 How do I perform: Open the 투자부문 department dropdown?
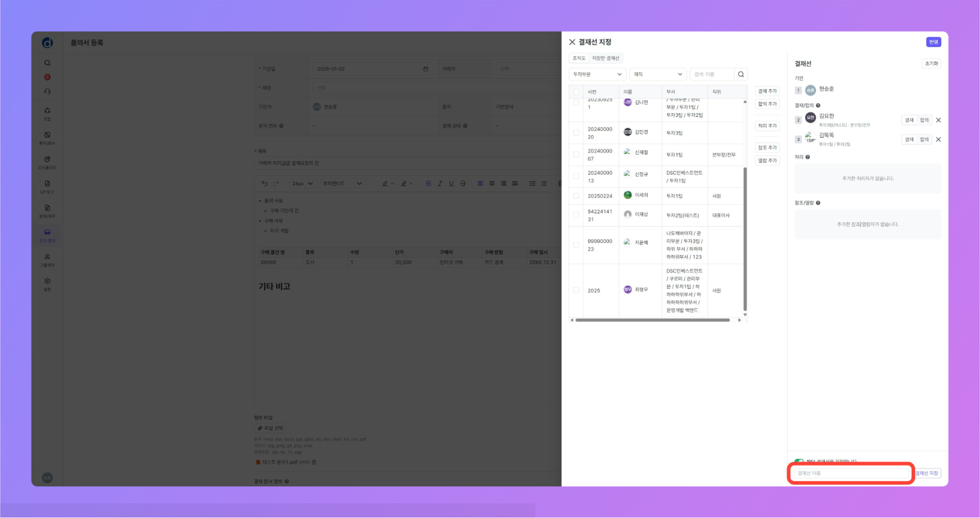[597, 75]
